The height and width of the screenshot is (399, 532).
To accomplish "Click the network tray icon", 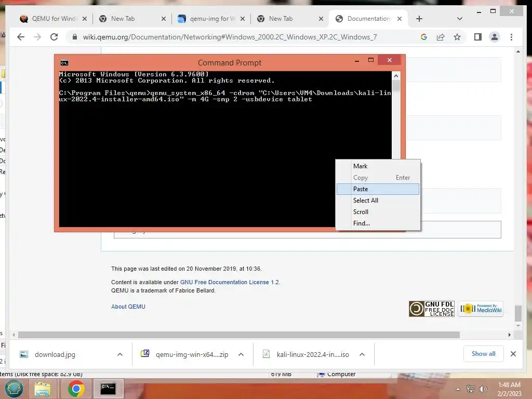I will [x=471, y=389].
